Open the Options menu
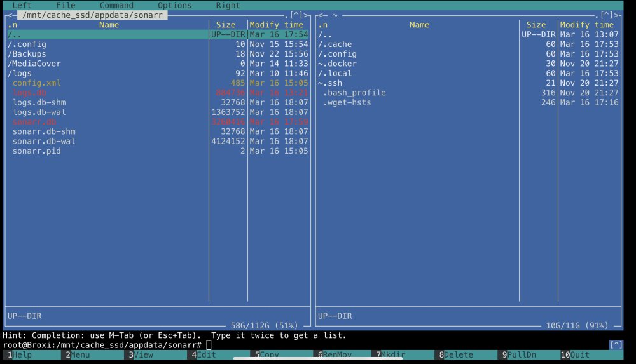 tap(174, 5)
